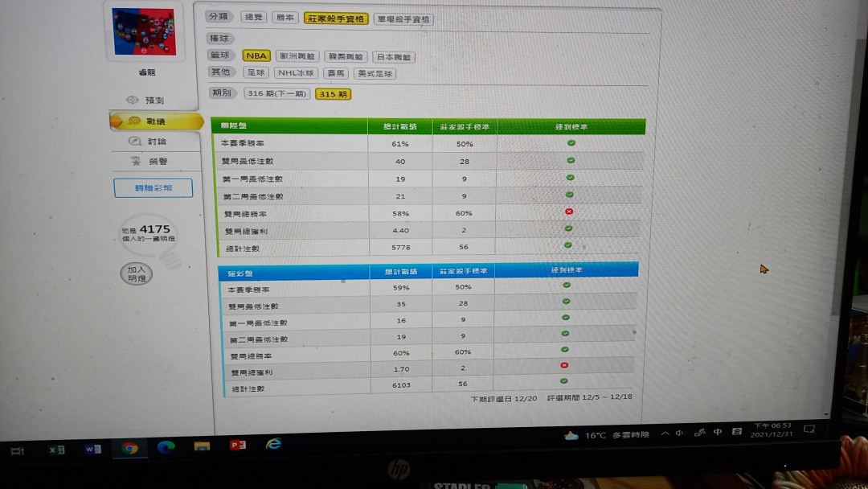Select the 戰績 record sidebar icon
The image size is (868, 489).
134,121
